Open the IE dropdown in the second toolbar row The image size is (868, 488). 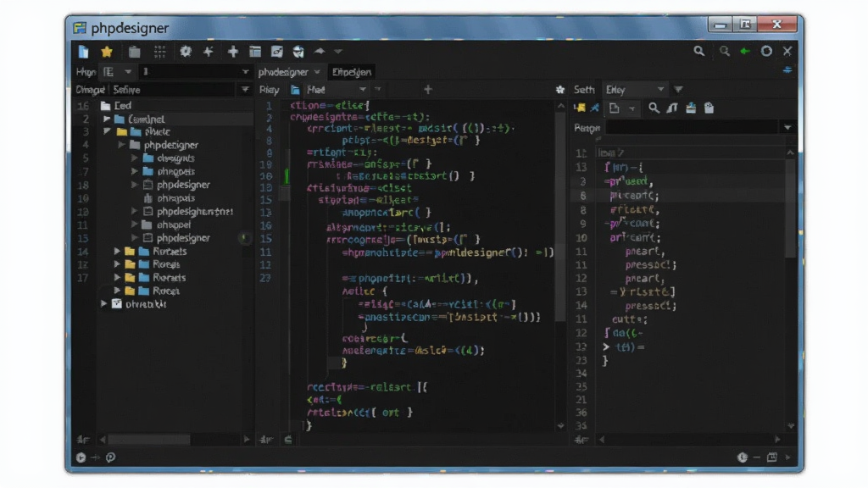[117, 72]
